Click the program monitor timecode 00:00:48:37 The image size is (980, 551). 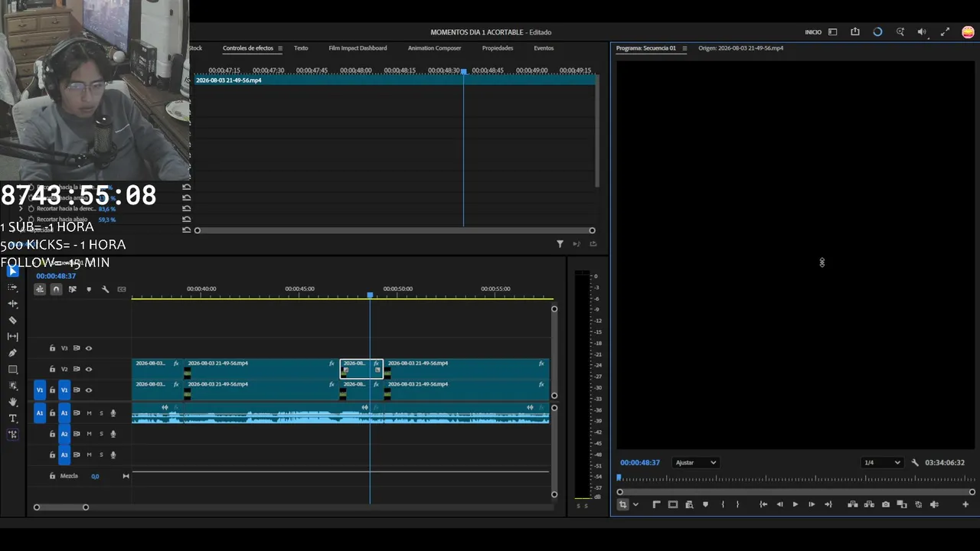point(640,462)
